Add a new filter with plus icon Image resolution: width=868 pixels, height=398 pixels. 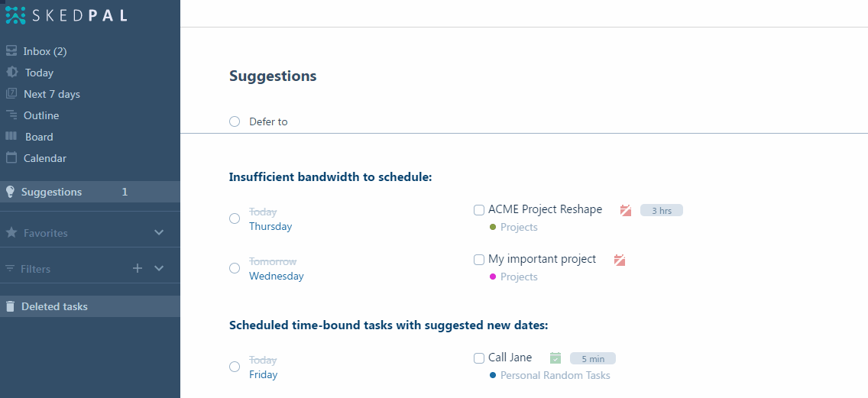coord(138,268)
